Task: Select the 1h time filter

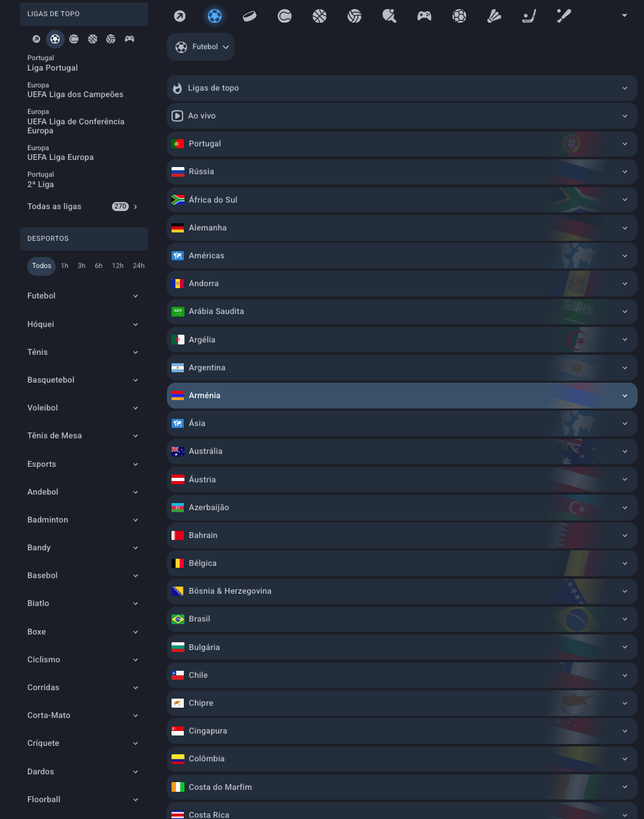Action: click(65, 266)
